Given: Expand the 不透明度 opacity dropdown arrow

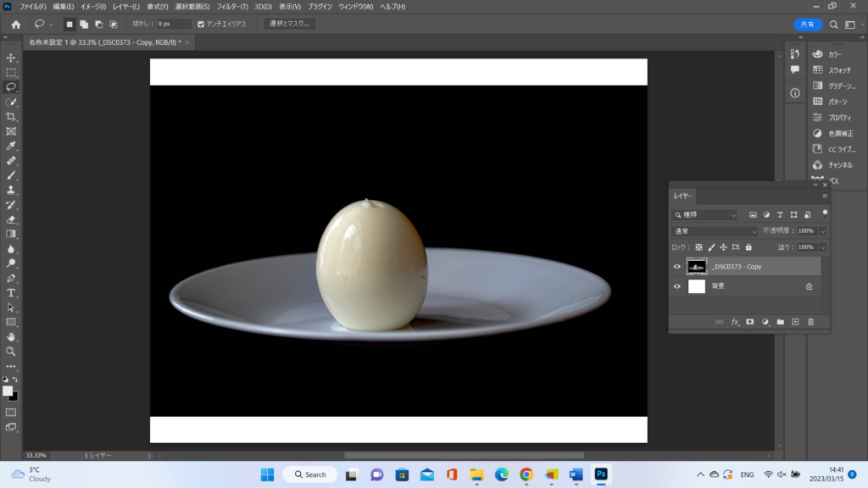Looking at the screenshot, I should click(x=822, y=231).
